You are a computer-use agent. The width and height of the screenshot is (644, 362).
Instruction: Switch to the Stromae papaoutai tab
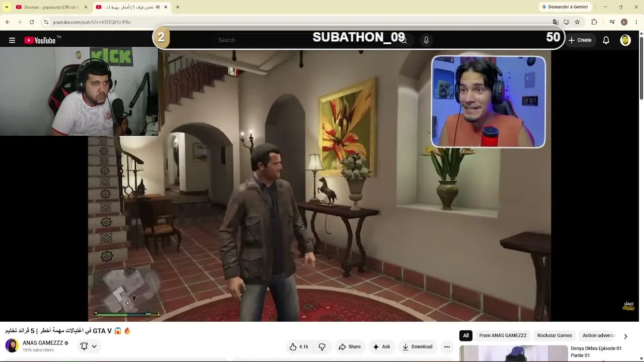[x=50, y=7]
